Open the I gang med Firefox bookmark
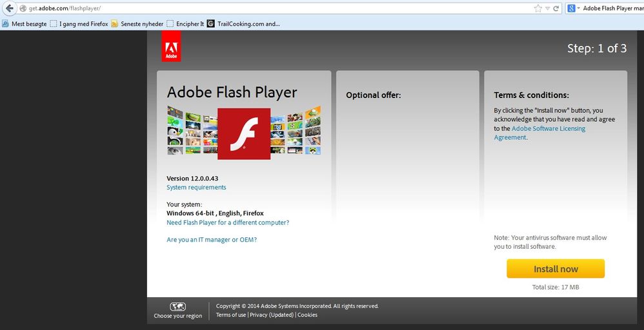 click(79, 24)
